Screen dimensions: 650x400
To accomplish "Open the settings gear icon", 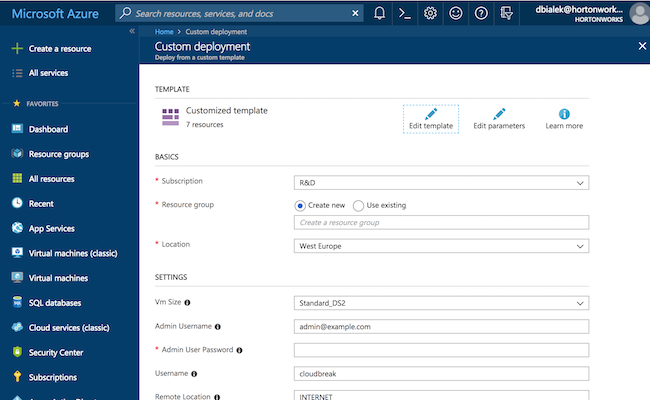I will pyautogui.click(x=430, y=14).
